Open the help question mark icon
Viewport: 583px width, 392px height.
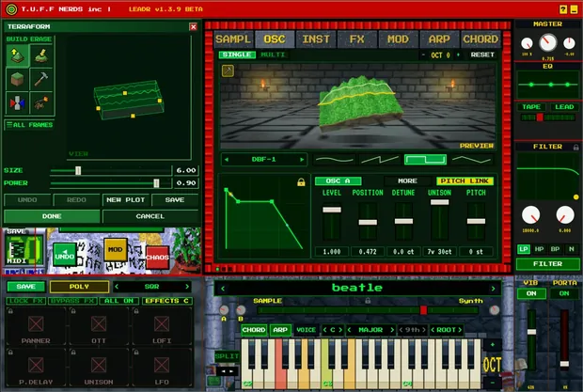click(x=563, y=9)
